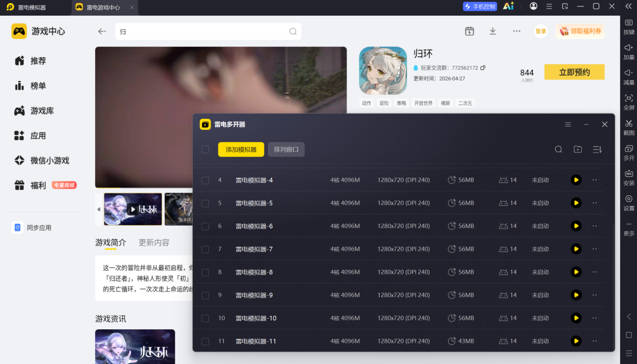Go to 应用 in the sidebar

click(x=30, y=135)
